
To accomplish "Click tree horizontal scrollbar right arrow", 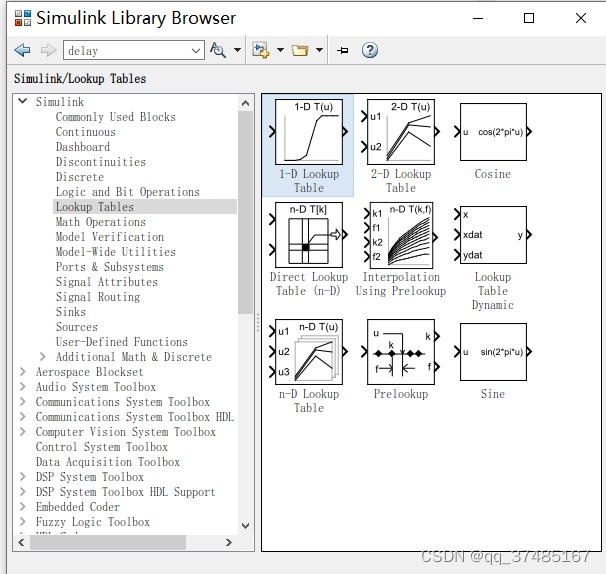I will [229, 542].
